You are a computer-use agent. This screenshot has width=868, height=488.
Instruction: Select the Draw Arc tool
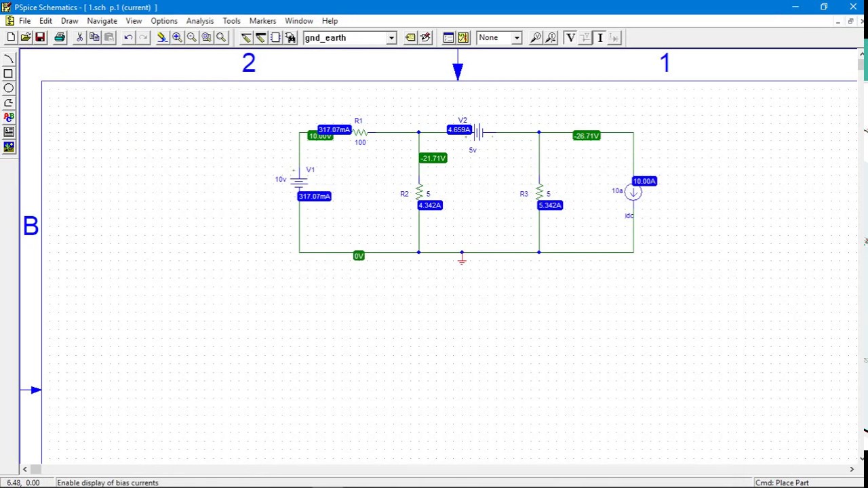coord(9,59)
